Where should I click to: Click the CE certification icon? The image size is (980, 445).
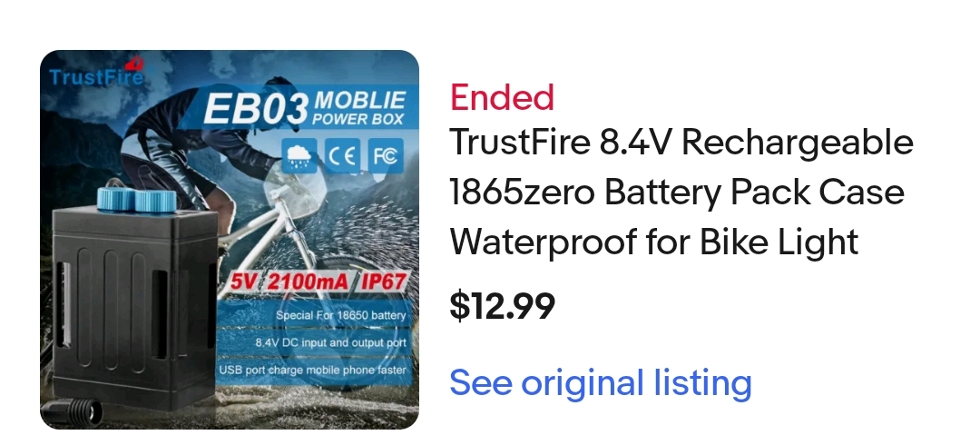342,155
